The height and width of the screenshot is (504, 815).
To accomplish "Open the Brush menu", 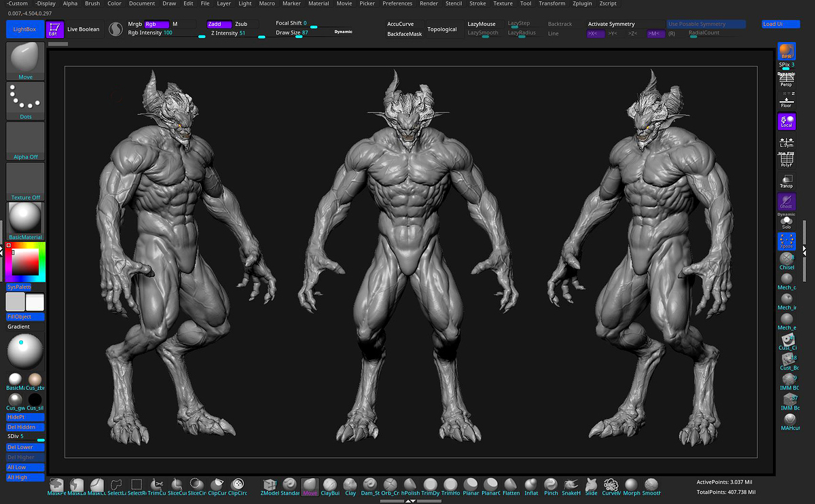I will [x=92, y=3].
